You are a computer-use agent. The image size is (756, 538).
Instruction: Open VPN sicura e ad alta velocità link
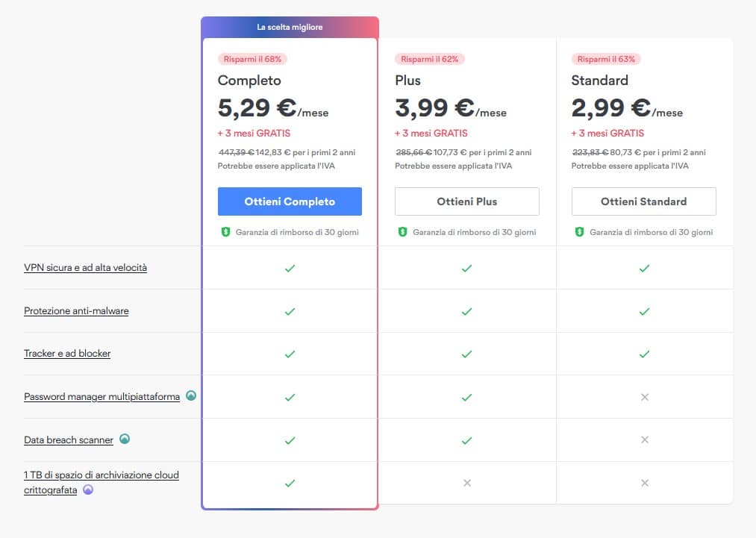click(85, 268)
